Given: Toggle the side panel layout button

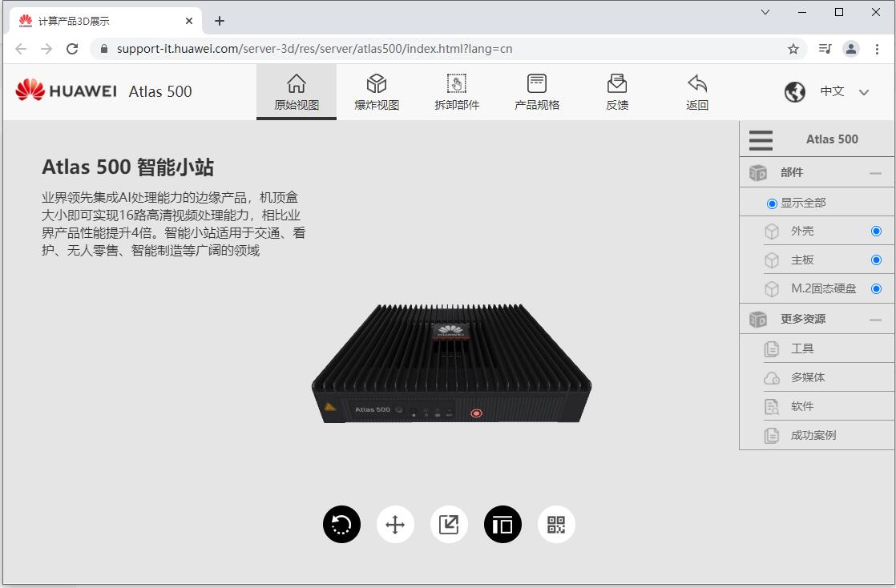Looking at the screenshot, I should (502, 525).
